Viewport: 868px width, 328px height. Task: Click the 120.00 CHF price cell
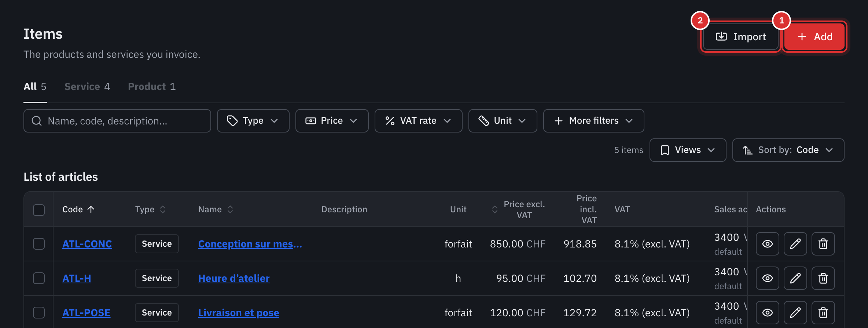point(518,313)
